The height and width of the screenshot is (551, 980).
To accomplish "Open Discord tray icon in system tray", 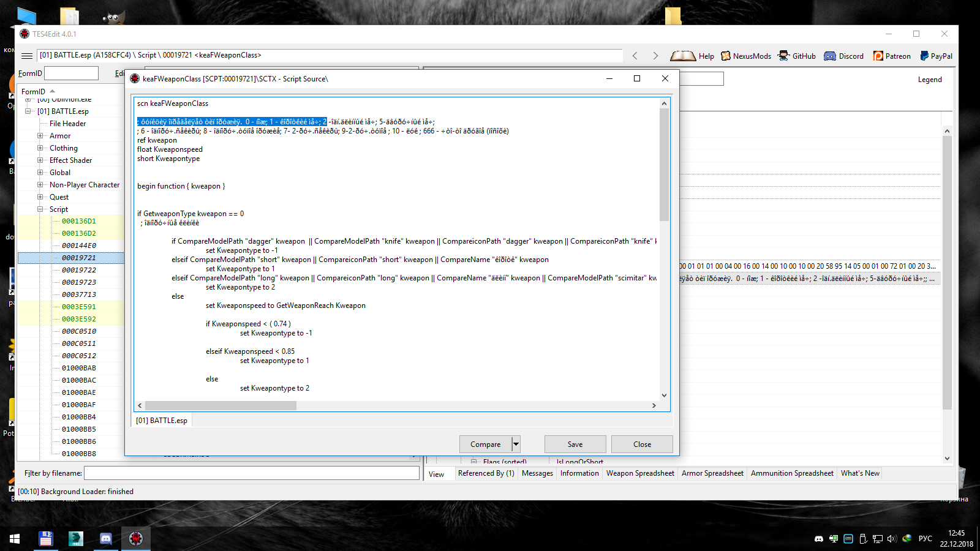I will click(819, 539).
